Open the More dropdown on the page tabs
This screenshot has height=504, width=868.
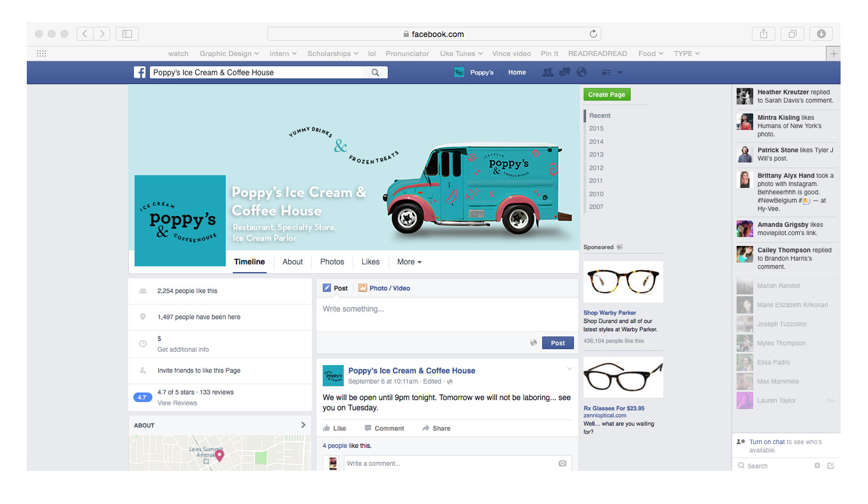pos(409,262)
